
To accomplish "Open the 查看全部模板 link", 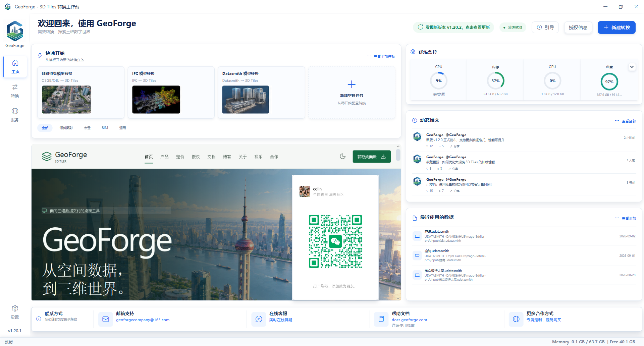I will point(384,56).
